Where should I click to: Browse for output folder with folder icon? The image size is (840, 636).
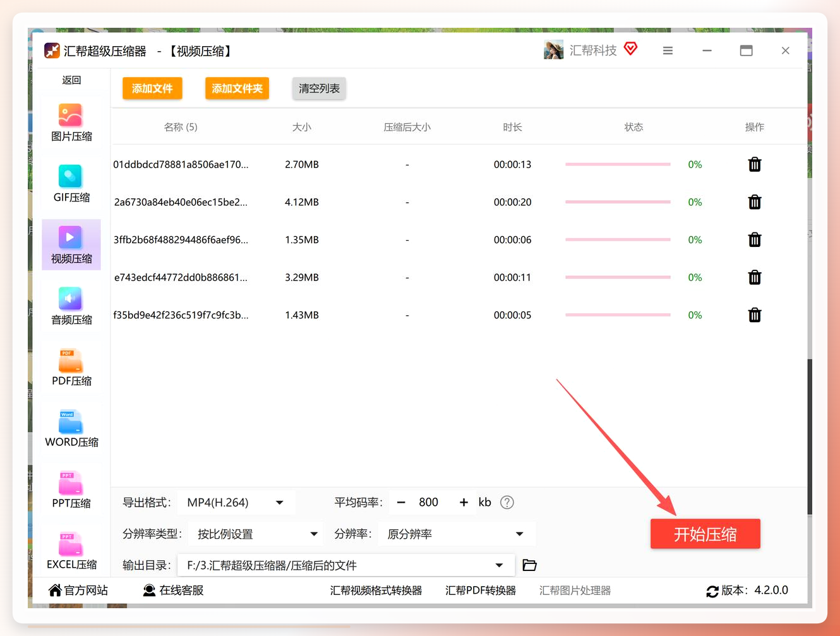pos(529,565)
